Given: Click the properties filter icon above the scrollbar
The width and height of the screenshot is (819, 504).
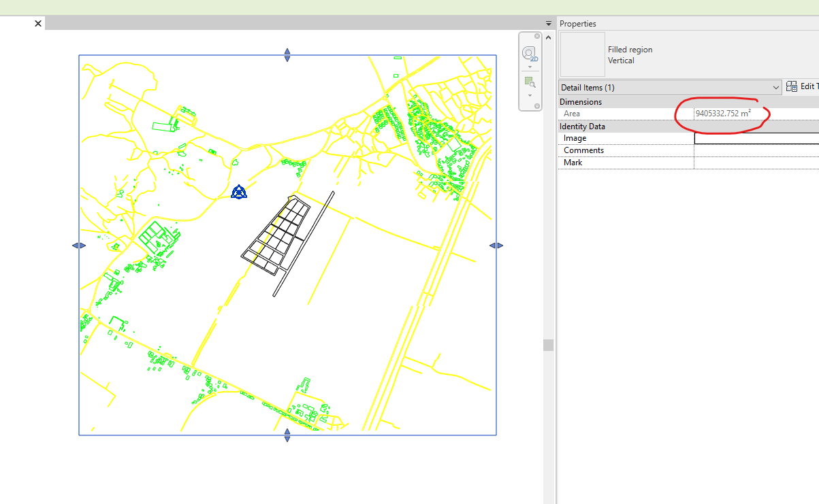Looking at the screenshot, I should [x=549, y=22].
